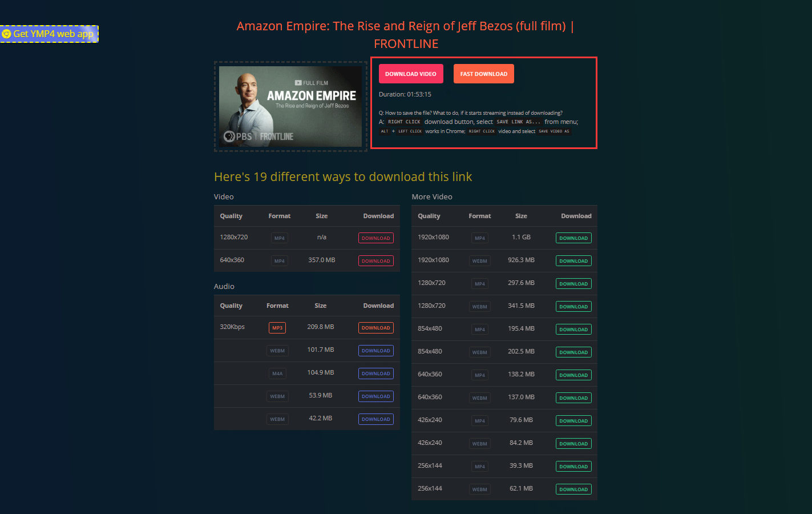Click the More Video section heading
The height and width of the screenshot is (514, 812).
(x=432, y=196)
